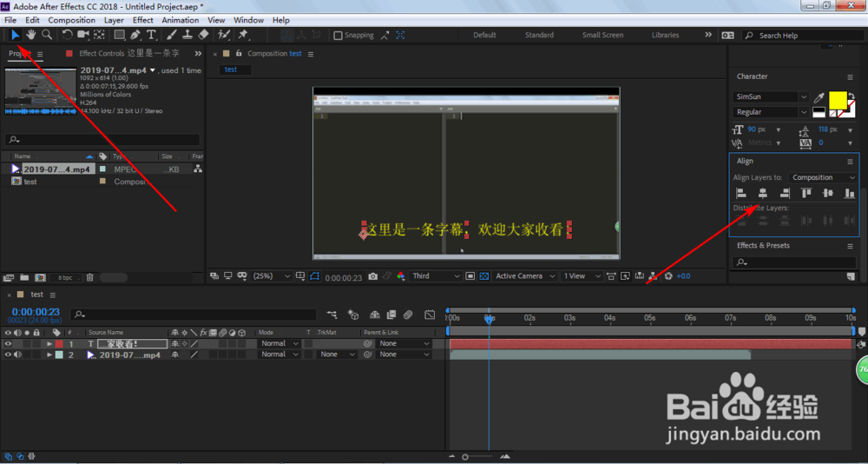Image resolution: width=868 pixels, height=464 pixels.
Task: Click the test breadcrumb in composition viewer
Action: tap(231, 70)
